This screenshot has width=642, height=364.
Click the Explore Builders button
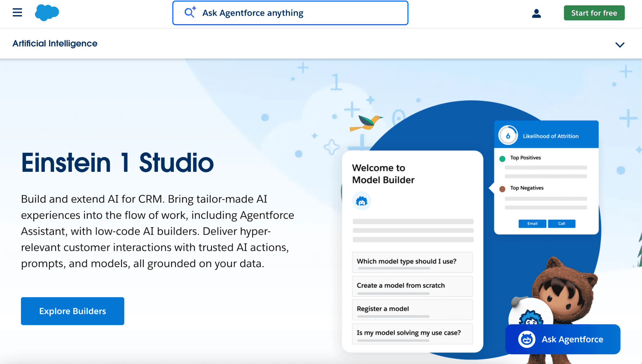tap(72, 311)
